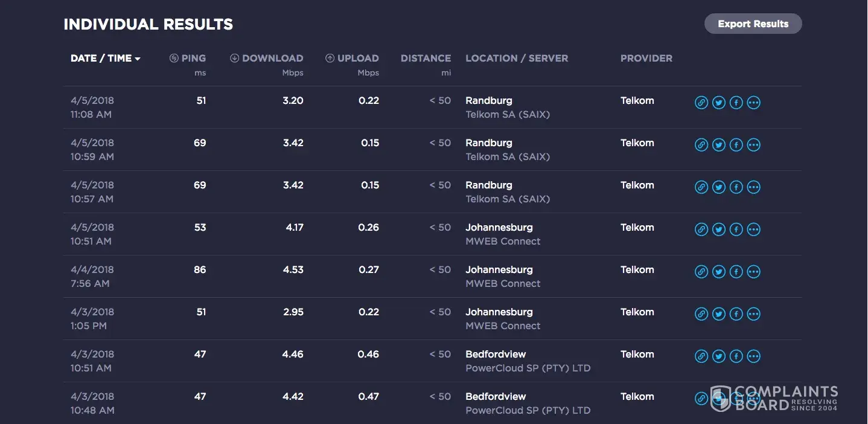This screenshot has height=424, width=868.
Task: Share 10:59 AM result on Facebook
Action: [x=736, y=145]
